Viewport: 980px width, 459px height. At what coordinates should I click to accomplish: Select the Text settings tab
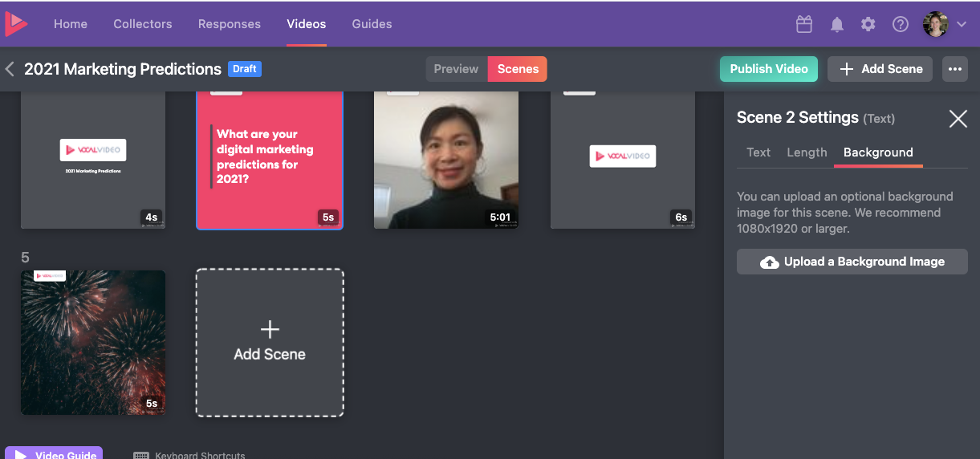click(758, 152)
